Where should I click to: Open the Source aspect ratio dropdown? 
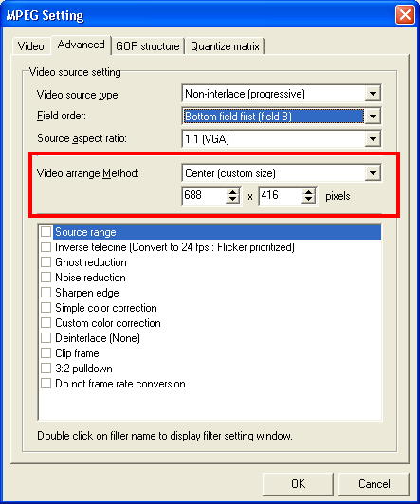373,139
